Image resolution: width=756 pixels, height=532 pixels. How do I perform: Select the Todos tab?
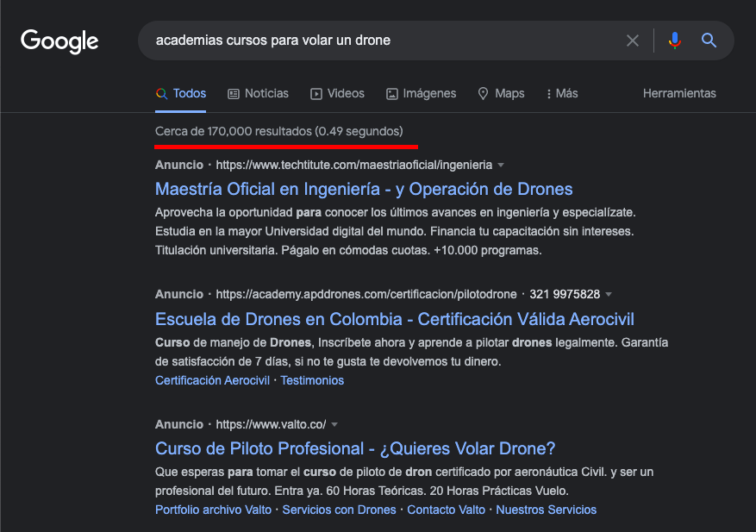tap(181, 94)
